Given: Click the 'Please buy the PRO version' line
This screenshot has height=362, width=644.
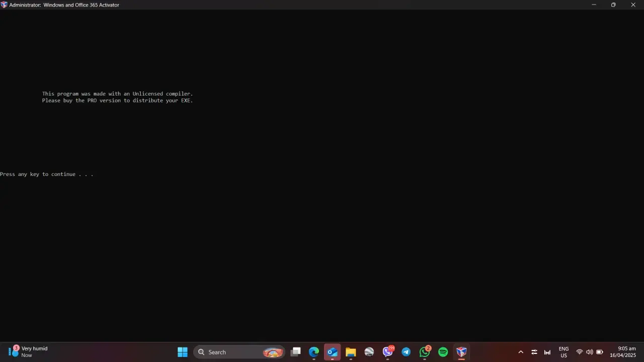Looking at the screenshot, I should [x=118, y=101].
